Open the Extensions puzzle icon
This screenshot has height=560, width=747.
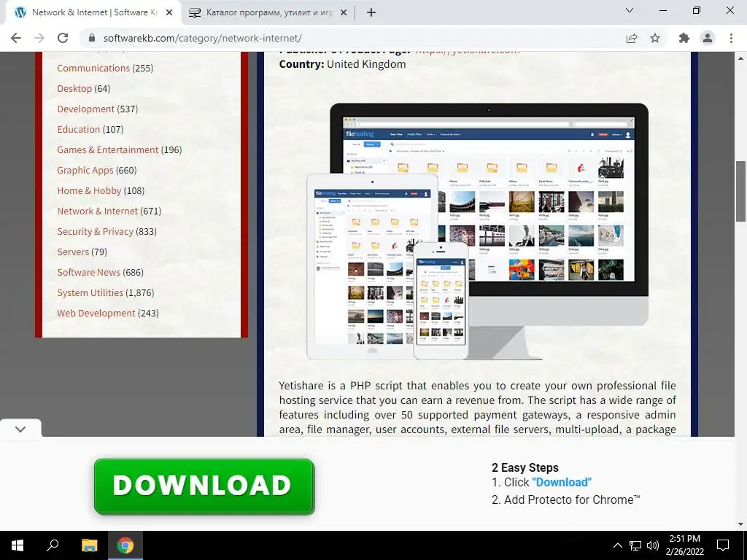pyautogui.click(x=684, y=38)
